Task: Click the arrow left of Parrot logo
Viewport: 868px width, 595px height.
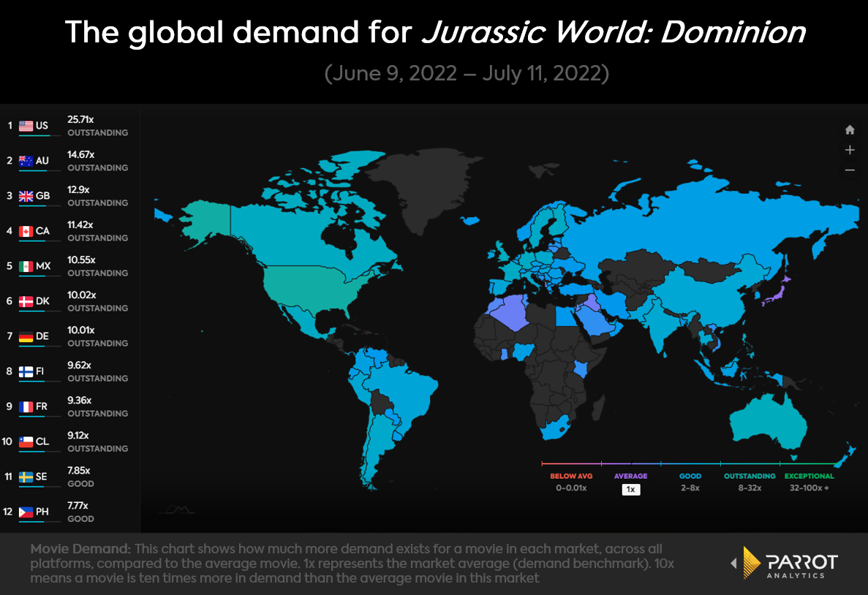Action: click(734, 564)
